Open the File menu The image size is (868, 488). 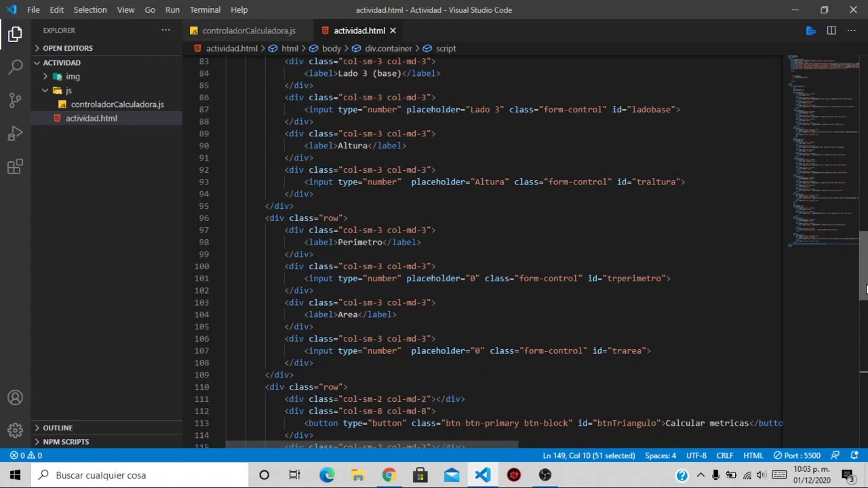point(33,10)
